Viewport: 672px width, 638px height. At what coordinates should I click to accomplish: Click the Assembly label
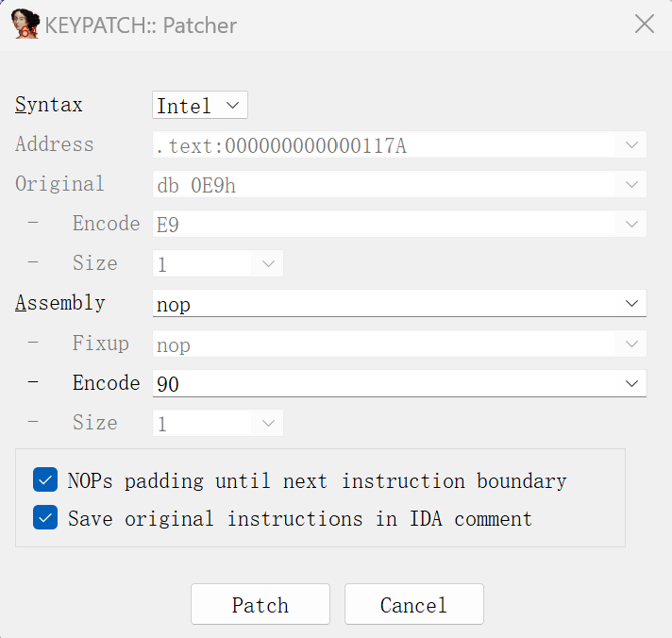(60, 303)
